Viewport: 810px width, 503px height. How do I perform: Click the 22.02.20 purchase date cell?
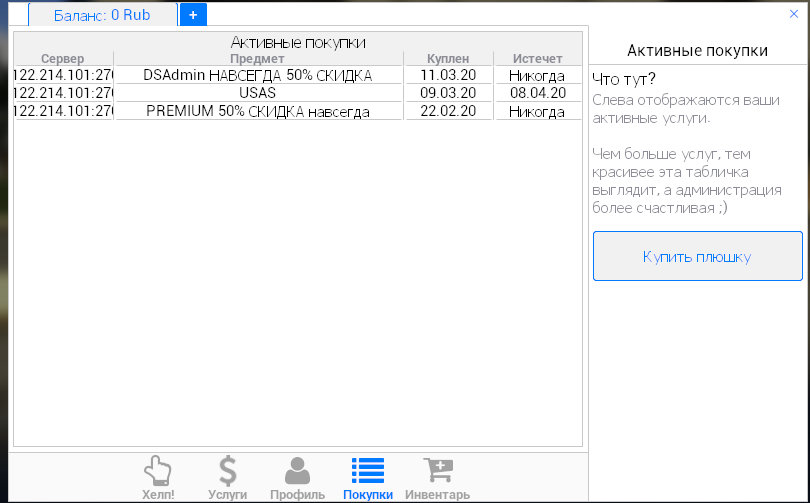coord(448,111)
